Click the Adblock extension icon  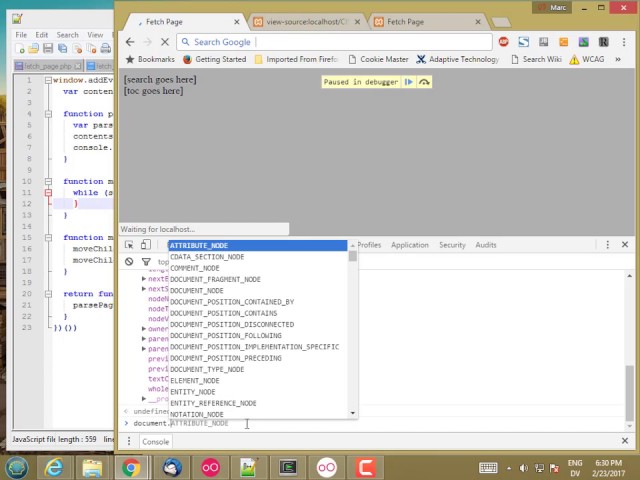pos(503,42)
